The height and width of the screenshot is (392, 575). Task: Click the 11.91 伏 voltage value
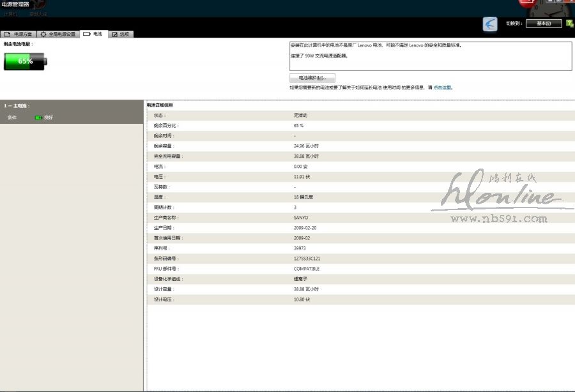[x=302, y=177]
